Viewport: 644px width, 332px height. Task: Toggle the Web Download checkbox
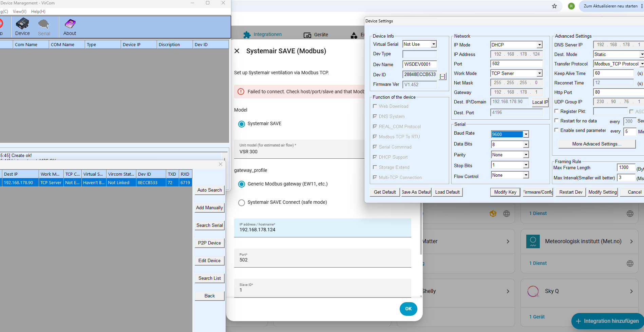375,106
